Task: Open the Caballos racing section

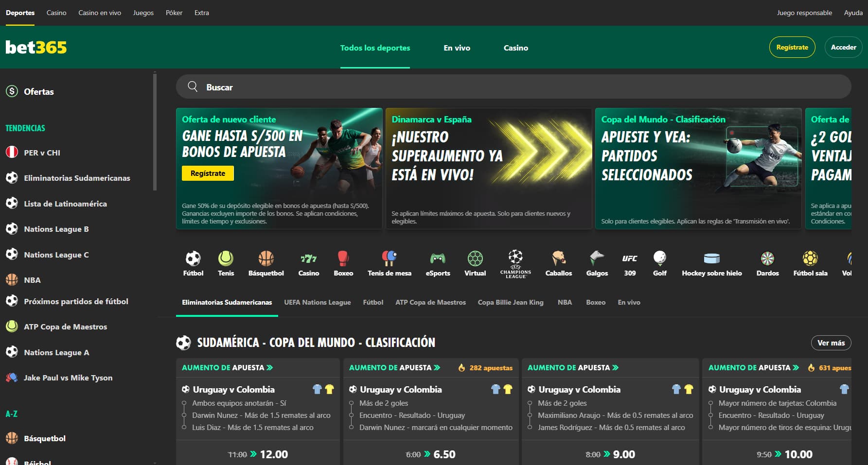Action: [558, 263]
